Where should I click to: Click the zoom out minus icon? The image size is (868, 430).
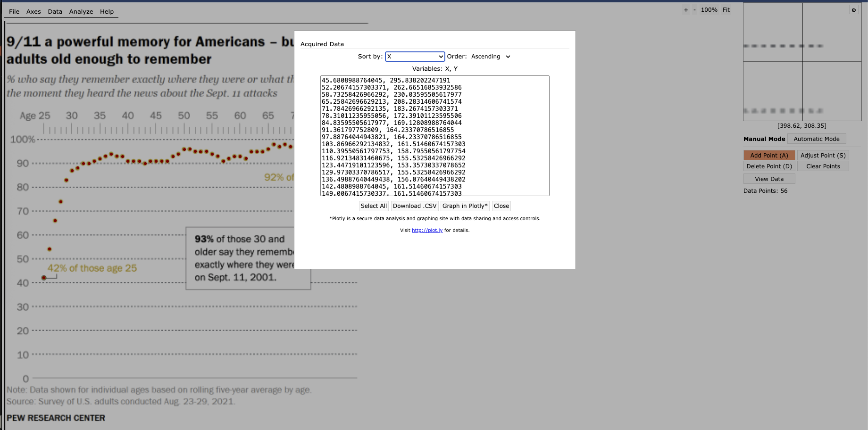[x=694, y=10]
